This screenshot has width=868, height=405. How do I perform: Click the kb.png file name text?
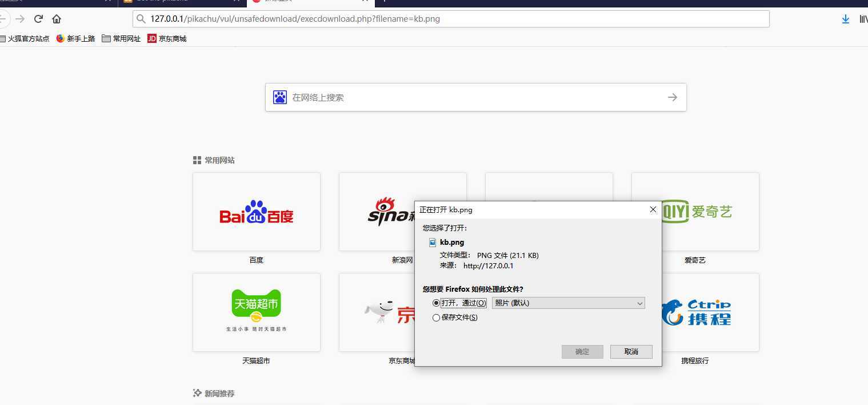[x=452, y=242]
